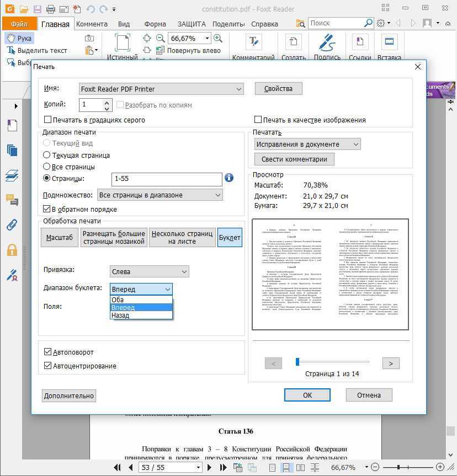
Task: Switch to the Форма ribbon tab
Action: click(x=155, y=24)
